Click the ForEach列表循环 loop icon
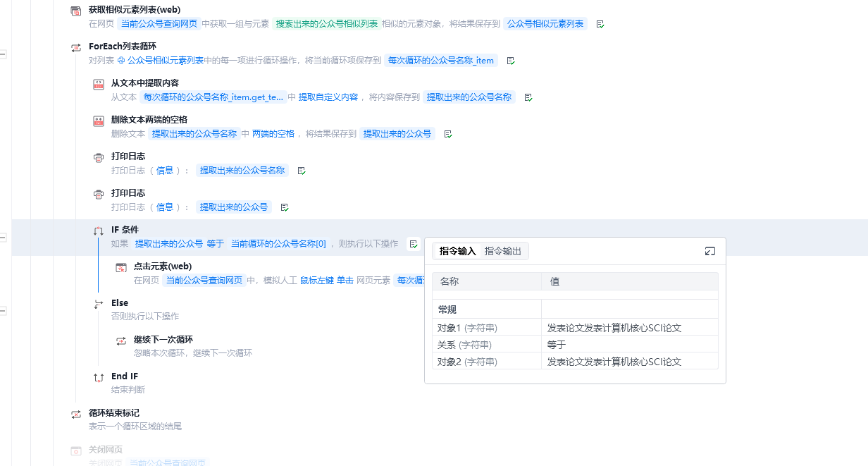 [x=76, y=47]
